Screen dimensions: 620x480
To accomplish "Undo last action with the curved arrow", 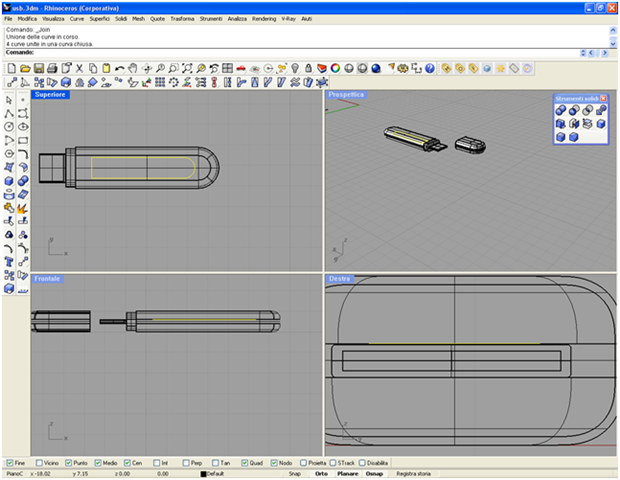I will pos(119,68).
